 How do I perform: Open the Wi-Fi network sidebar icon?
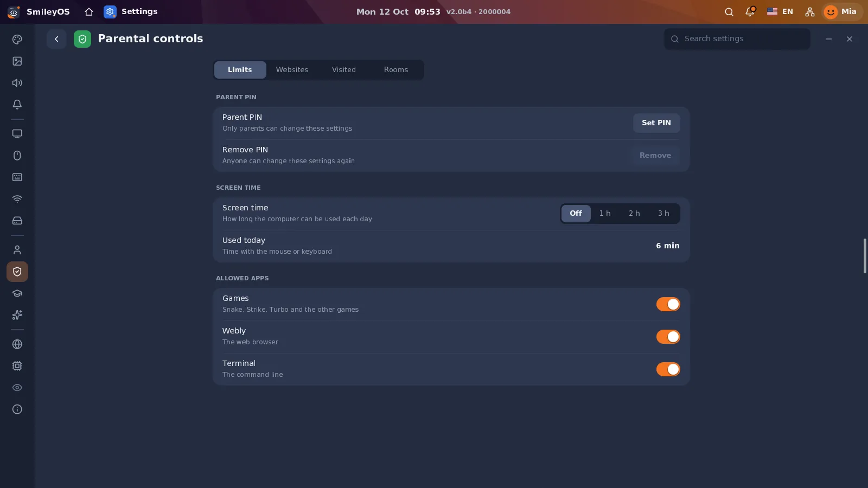coord(17,199)
